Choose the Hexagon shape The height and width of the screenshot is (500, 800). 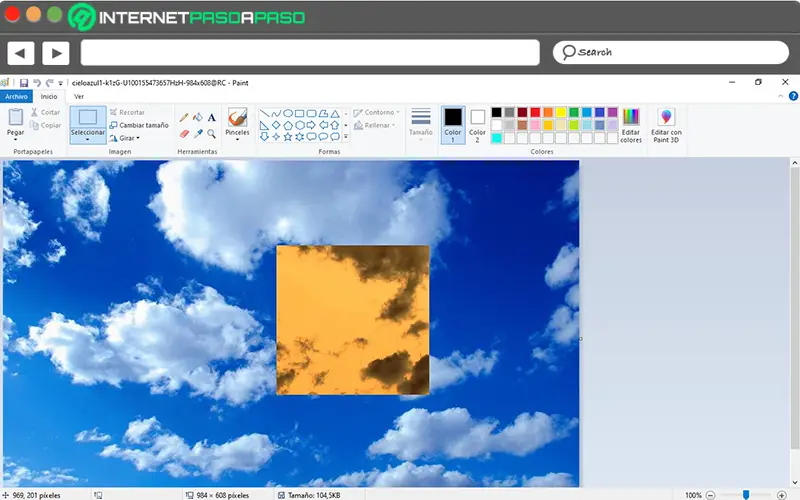(x=299, y=125)
